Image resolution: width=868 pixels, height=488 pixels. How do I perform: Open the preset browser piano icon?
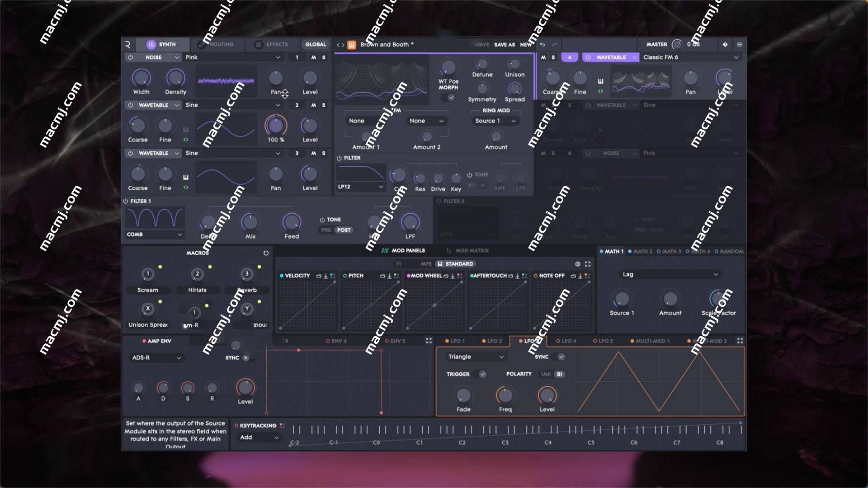[x=352, y=45]
